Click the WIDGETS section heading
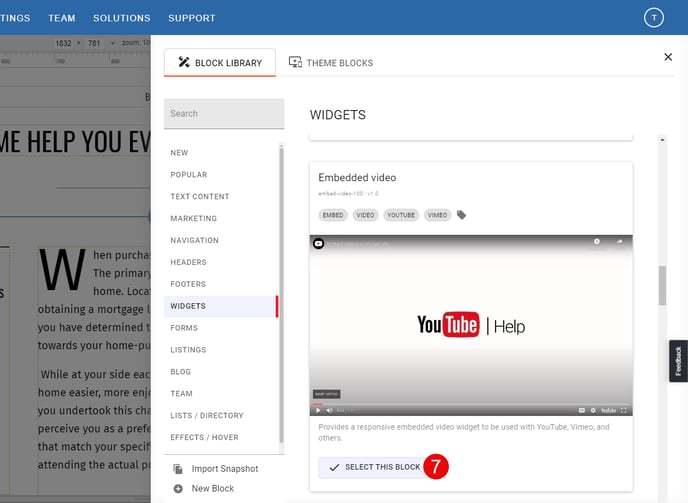 pos(337,115)
